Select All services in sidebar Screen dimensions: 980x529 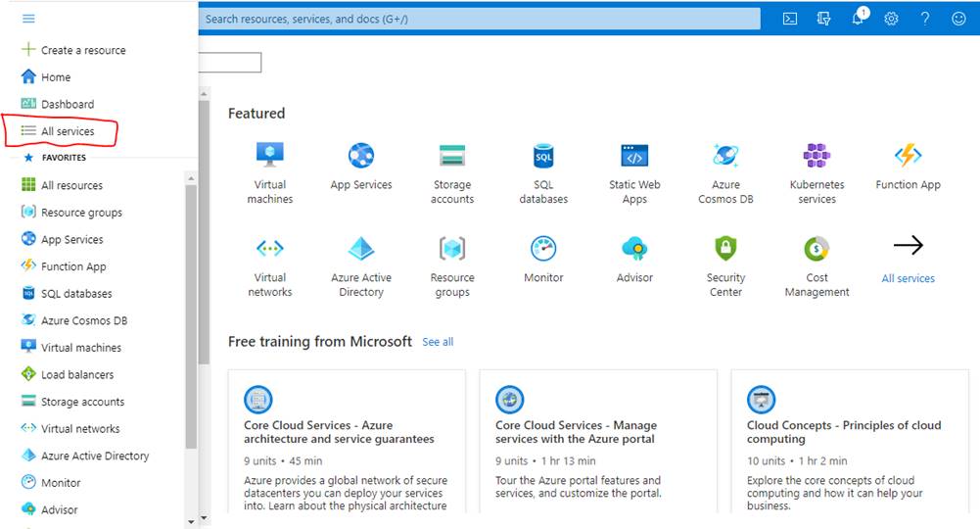click(58, 130)
